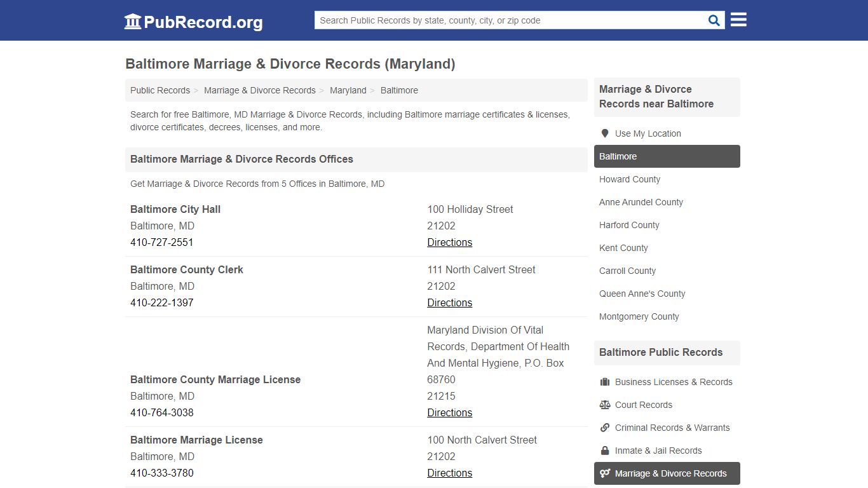Click the 100 Holliday Street address
The width and height of the screenshot is (868, 488).
470,209
